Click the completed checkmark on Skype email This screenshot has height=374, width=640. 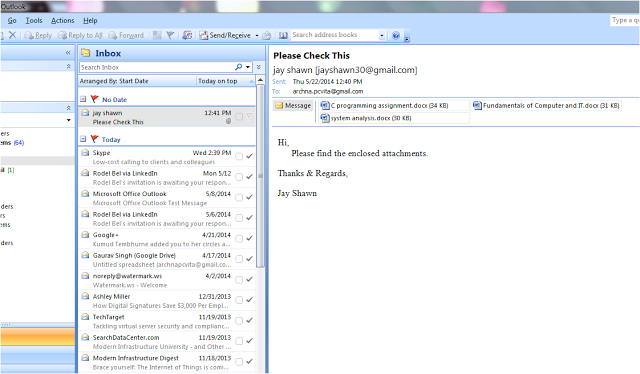[x=249, y=156]
